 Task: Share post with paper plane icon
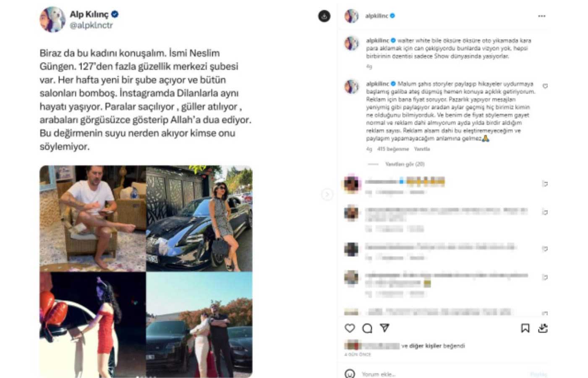[x=384, y=328]
